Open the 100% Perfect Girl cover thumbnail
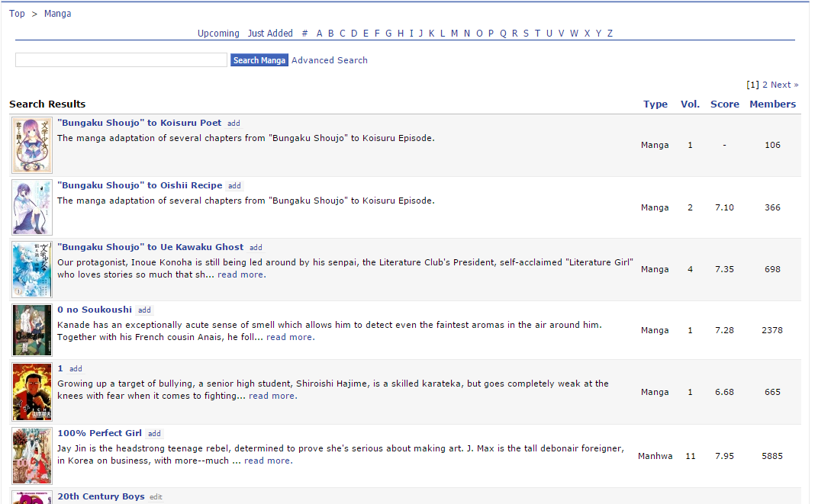Image resolution: width=831 pixels, height=504 pixels. point(32,456)
